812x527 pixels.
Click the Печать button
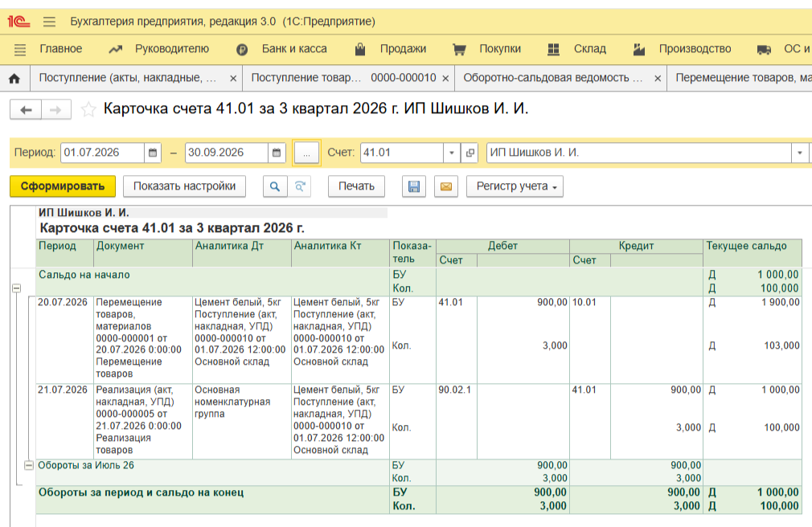(x=356, y=186)
